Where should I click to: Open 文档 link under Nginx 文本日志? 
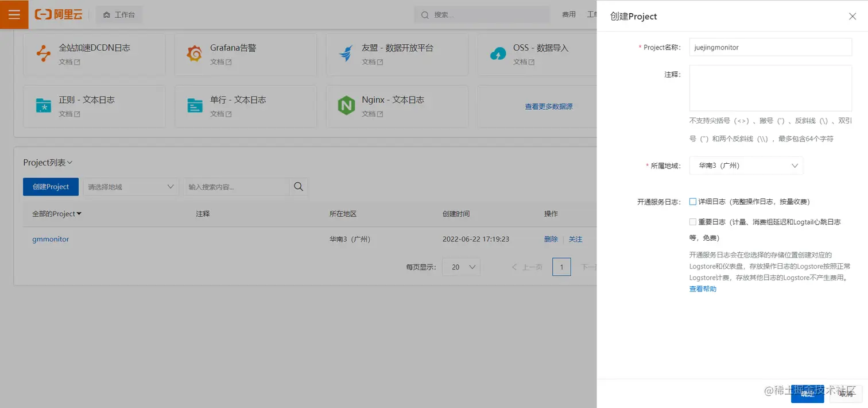click(372, 114)
